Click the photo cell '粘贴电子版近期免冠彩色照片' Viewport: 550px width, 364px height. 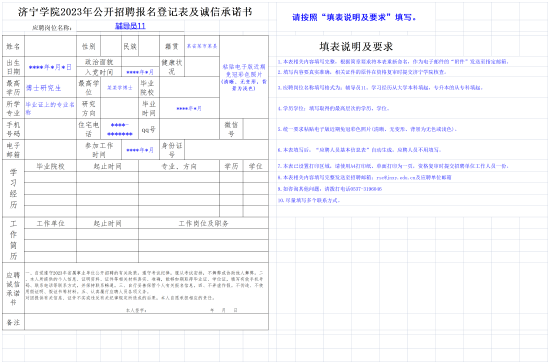point(244,77)
